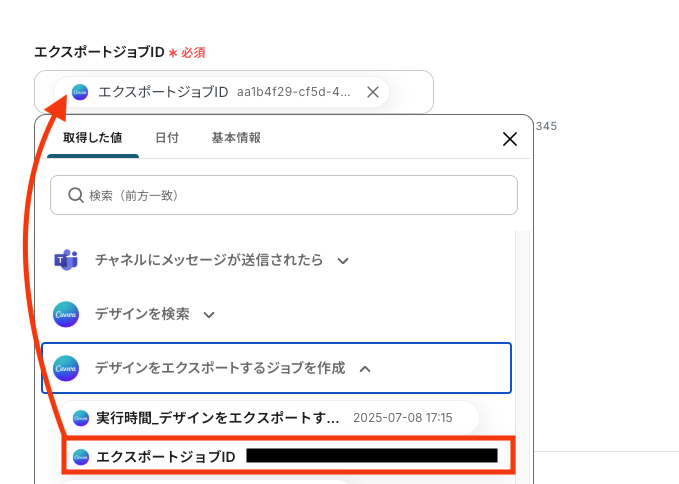Expand the デザインを検索 section chevron
679x484 pixels.
click(x=209, y=315)
